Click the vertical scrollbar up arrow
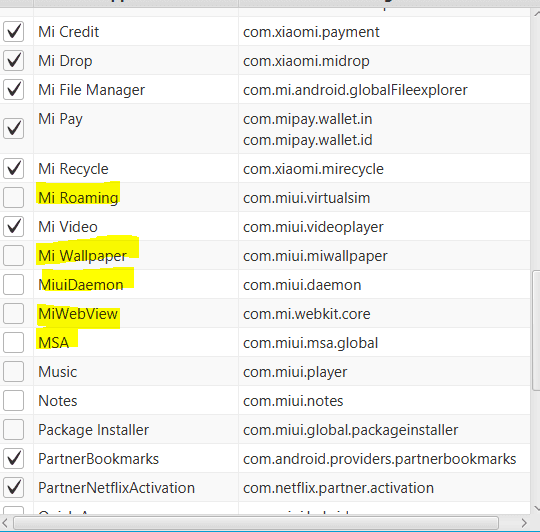 537,13
